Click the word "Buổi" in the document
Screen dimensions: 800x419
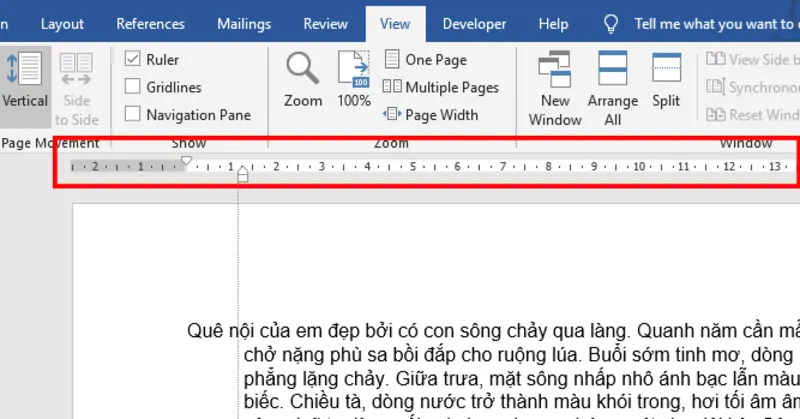[608, 355]
